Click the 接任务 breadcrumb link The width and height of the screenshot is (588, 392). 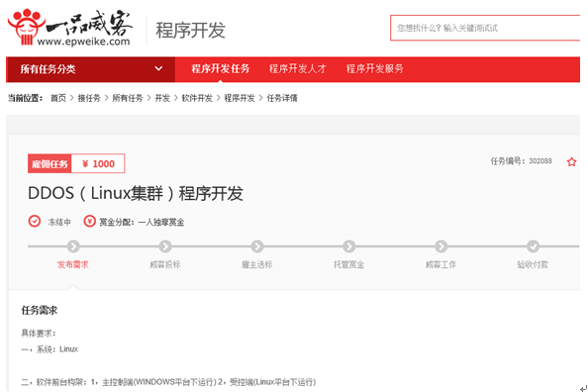point(89,98)
